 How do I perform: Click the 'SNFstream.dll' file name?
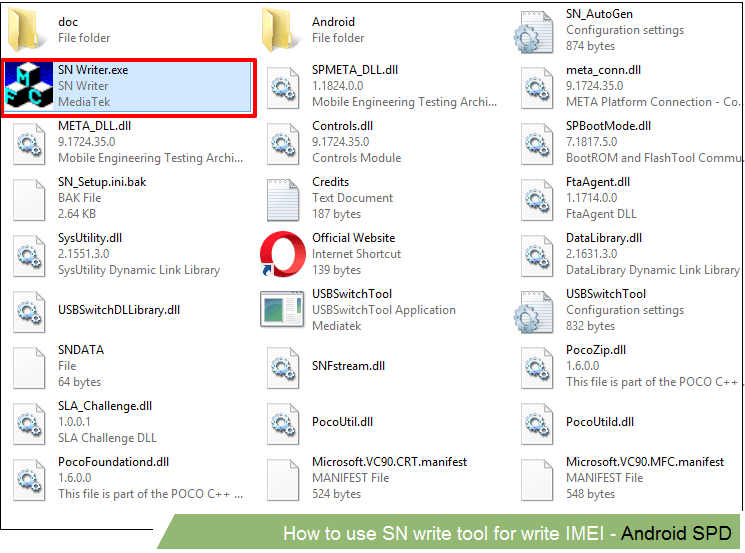point(349,366)
